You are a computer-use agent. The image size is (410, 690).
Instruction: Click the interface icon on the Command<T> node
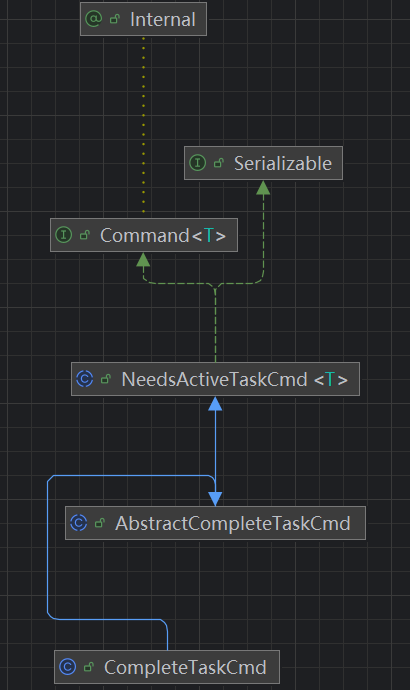click(x=63, y=235)
